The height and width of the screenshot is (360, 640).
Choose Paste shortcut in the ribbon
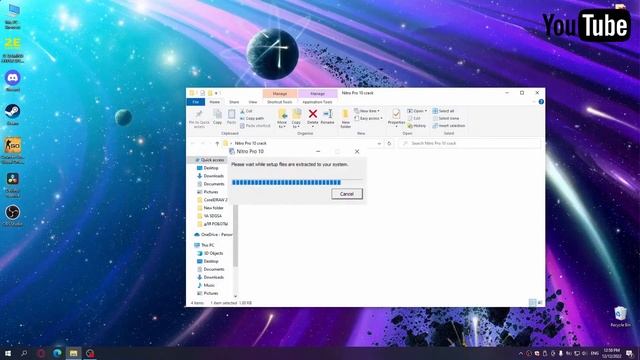coord(255,126)
